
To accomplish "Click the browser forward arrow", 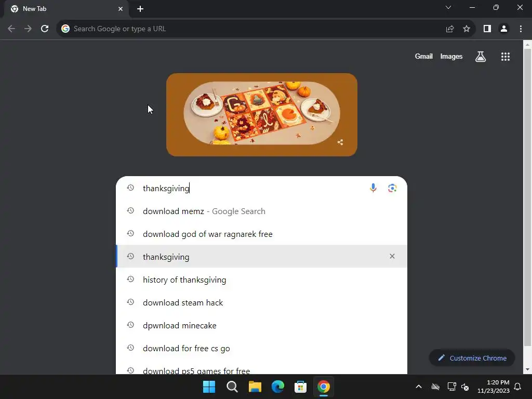I will click(28, 29).
